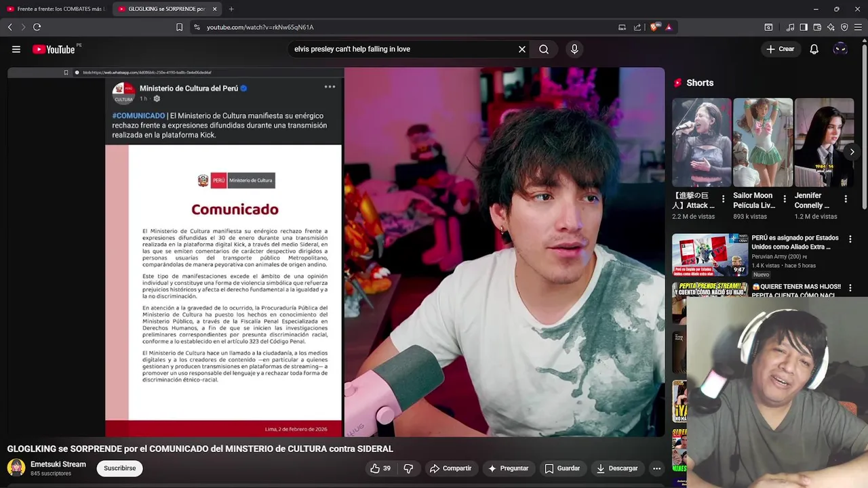The height and width of the screenshot is (488, 868).
Task: Close the GLOGLKING tab
Action: [x=215, y=9]
